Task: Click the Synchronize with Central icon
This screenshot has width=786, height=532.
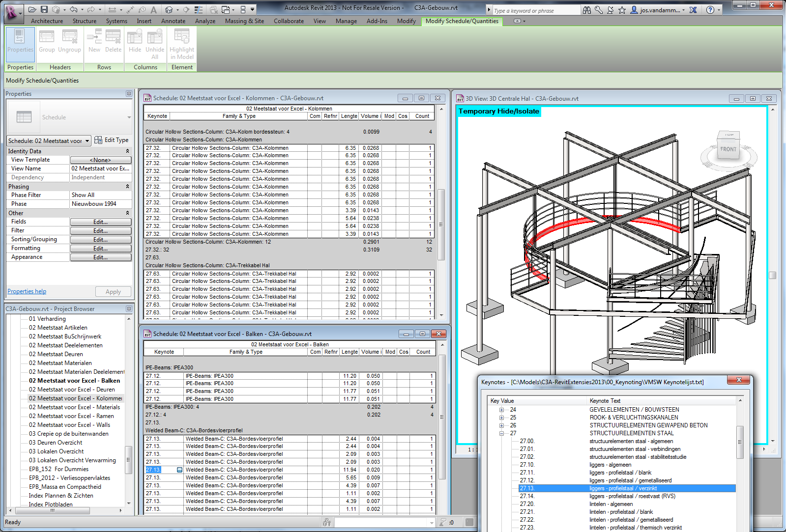Action: point(56,9)
